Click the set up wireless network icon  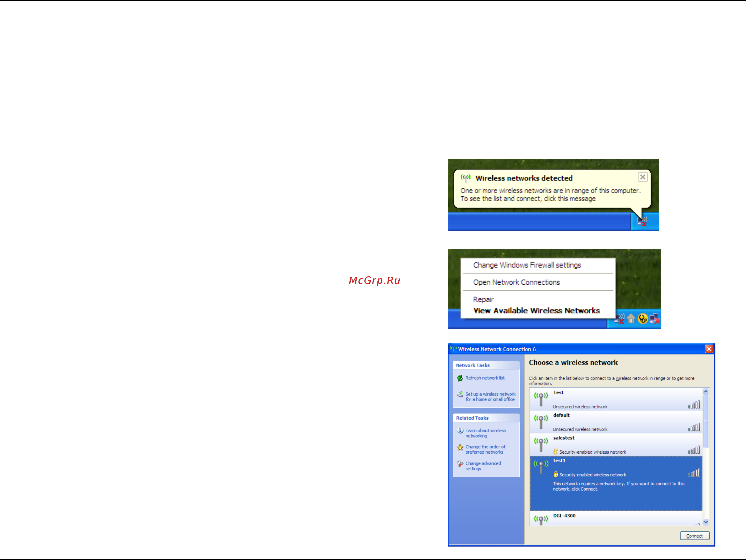click(x=460, y=394)
